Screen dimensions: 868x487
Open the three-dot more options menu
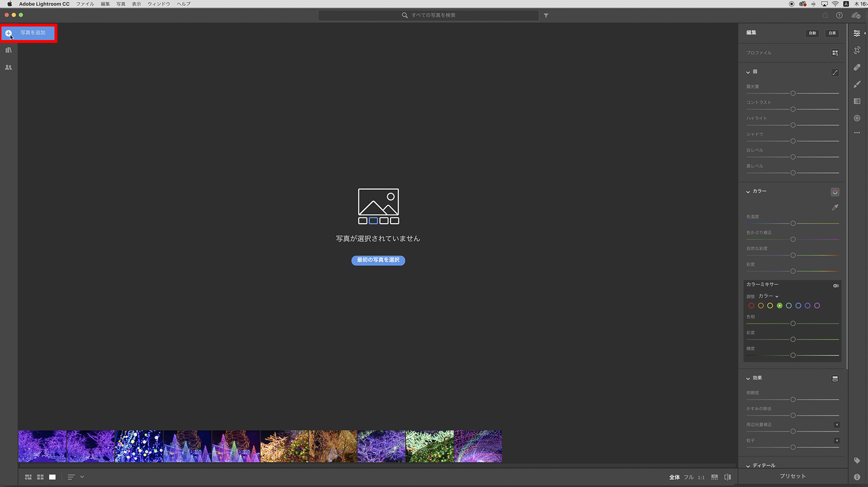(857, 133)
